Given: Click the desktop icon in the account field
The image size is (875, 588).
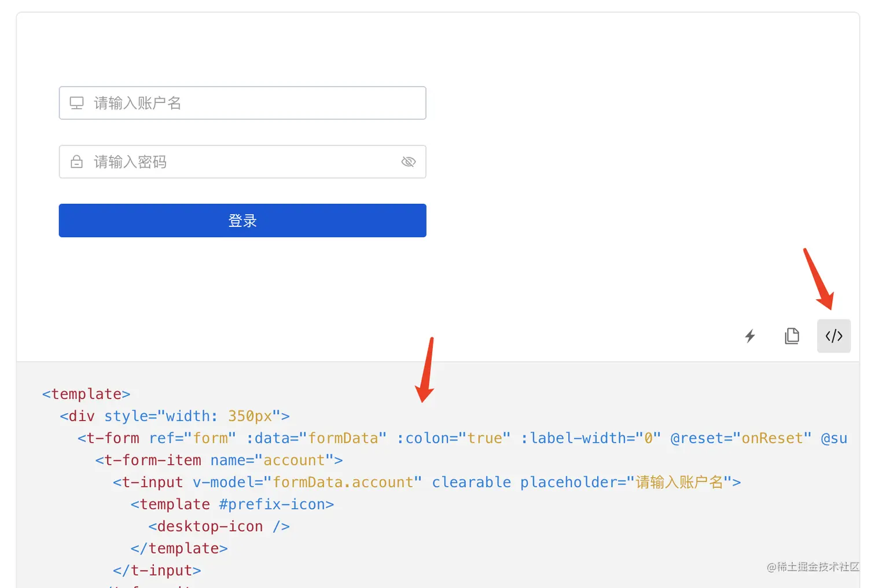Looking at the screenshot, I should [x=77, y=103].
